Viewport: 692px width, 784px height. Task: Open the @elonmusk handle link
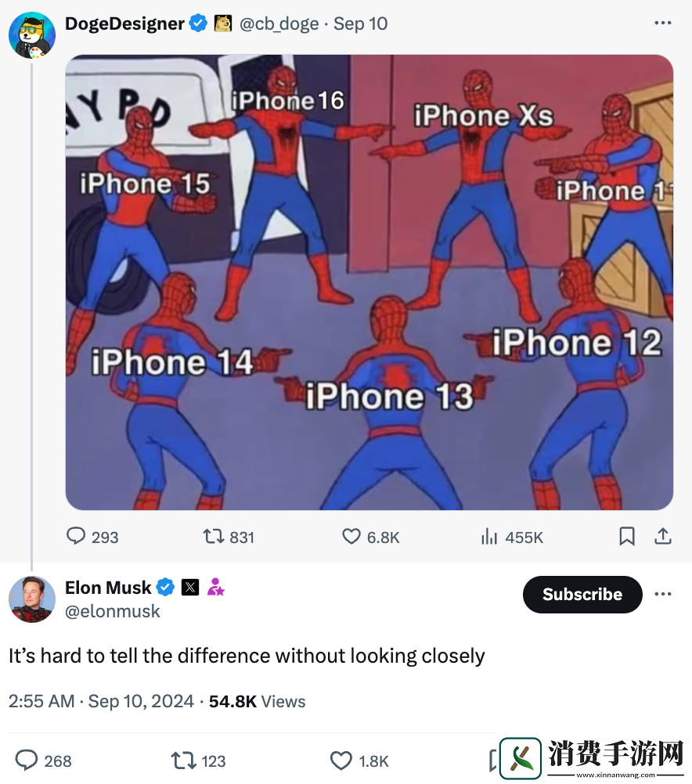112,611
